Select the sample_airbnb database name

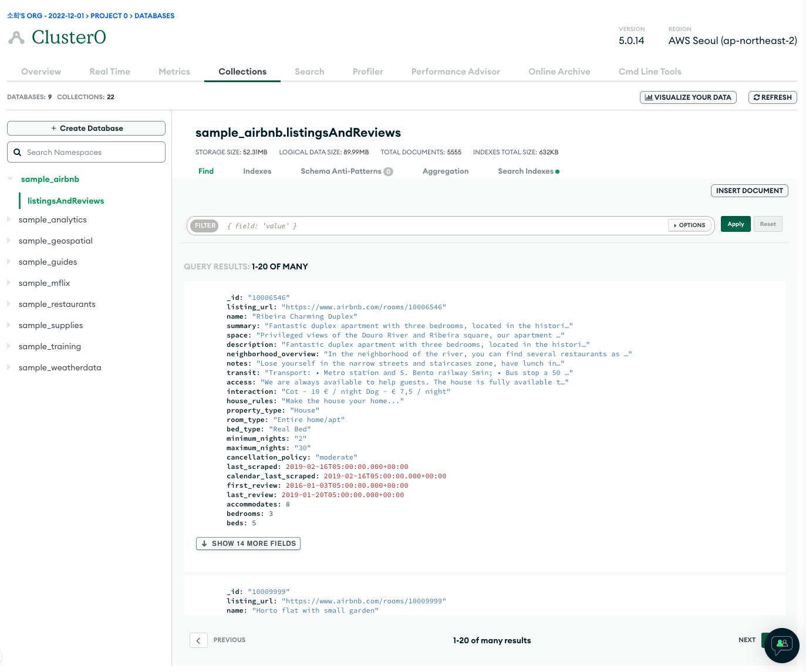[x=50, y=179]
